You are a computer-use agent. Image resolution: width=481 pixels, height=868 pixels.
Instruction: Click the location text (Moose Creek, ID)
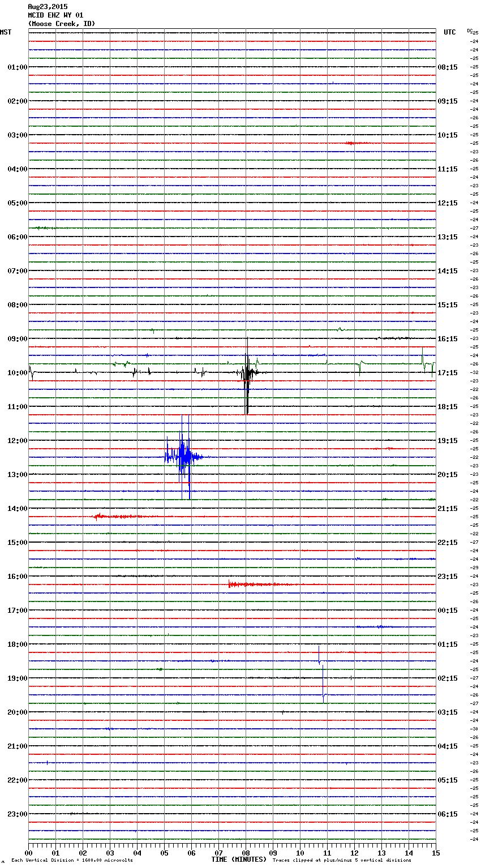point(62,24)
